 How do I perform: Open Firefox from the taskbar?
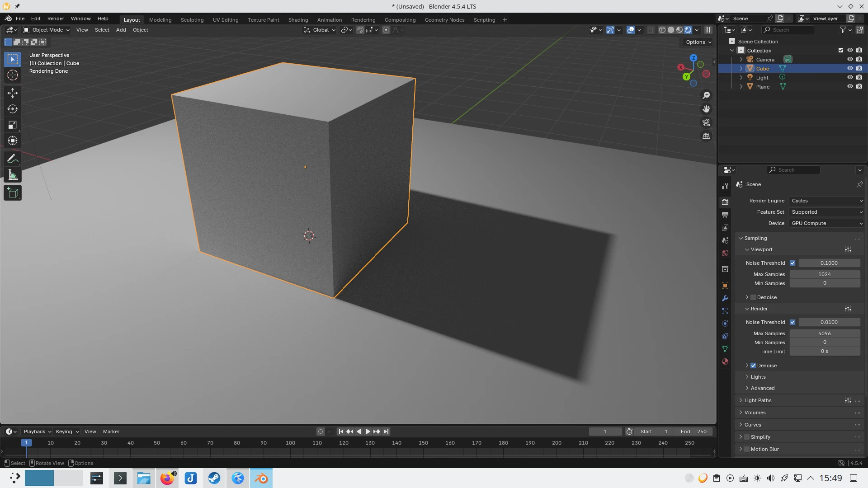[167, 478]
